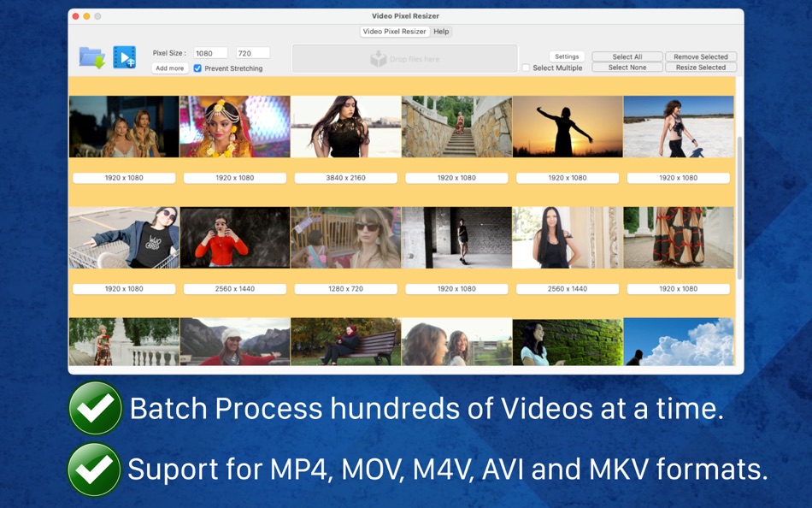This screenshot has width=812, height=508.
Task: Select the woman by mossy green wall thumbnail
Action: pyautogui.click(x=568, y=342)
